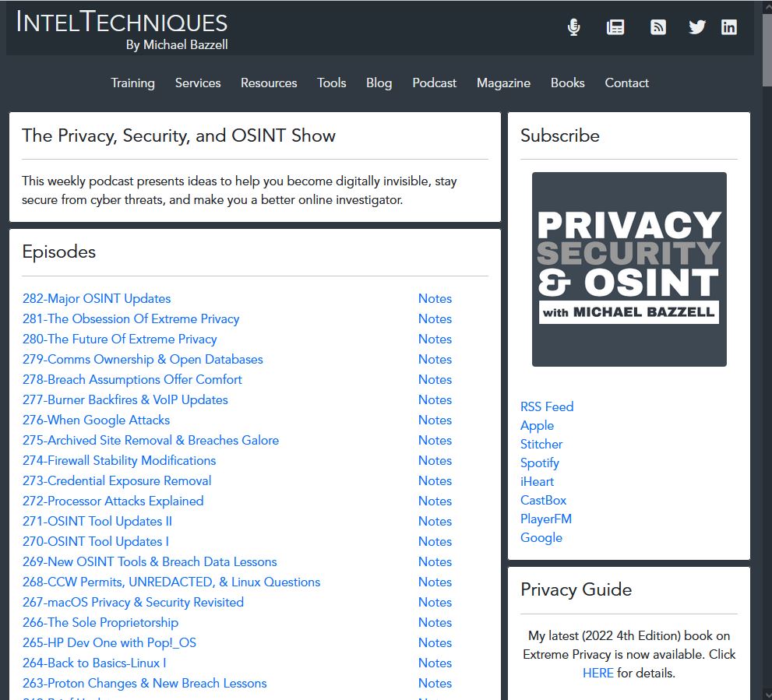Open the Contact navigation link

[627, 83]
